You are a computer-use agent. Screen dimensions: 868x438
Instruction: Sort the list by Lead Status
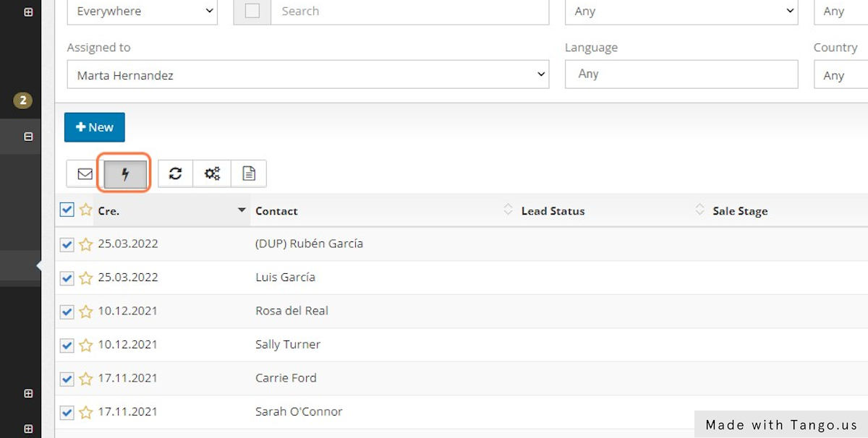pyautogui.click(x=553, y=211)
